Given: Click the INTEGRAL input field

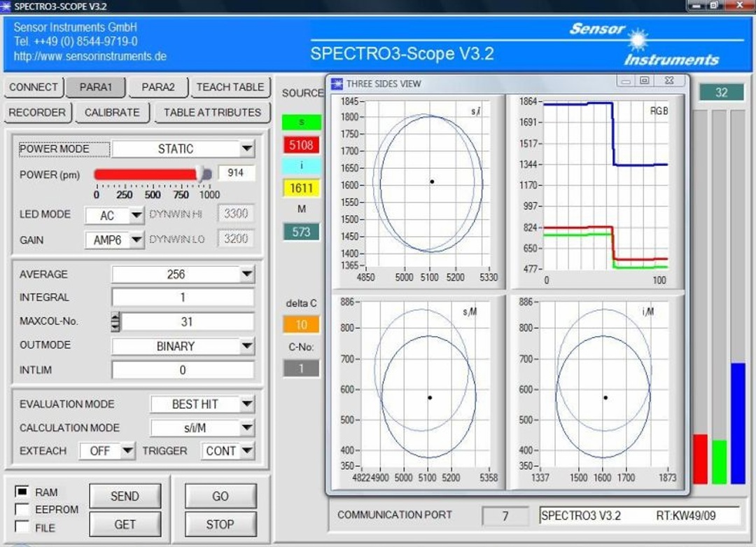Looking at the screenshot, I should tap(183, 297).
